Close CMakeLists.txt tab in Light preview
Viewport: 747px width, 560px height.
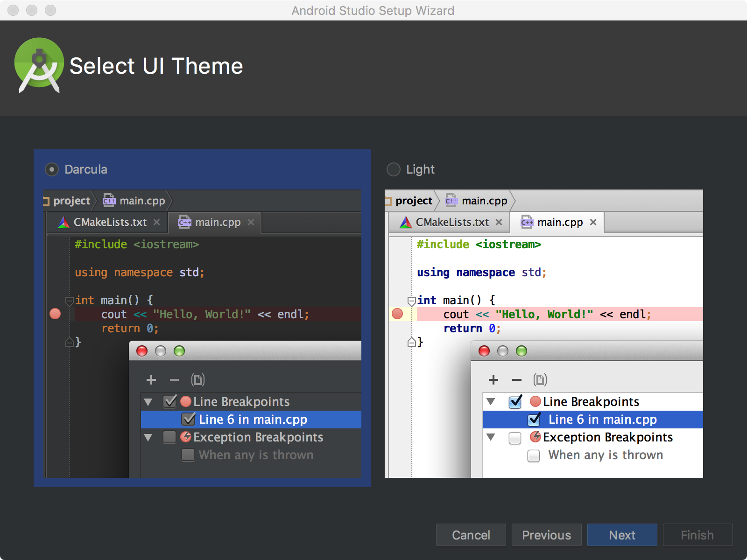(499, 222)
